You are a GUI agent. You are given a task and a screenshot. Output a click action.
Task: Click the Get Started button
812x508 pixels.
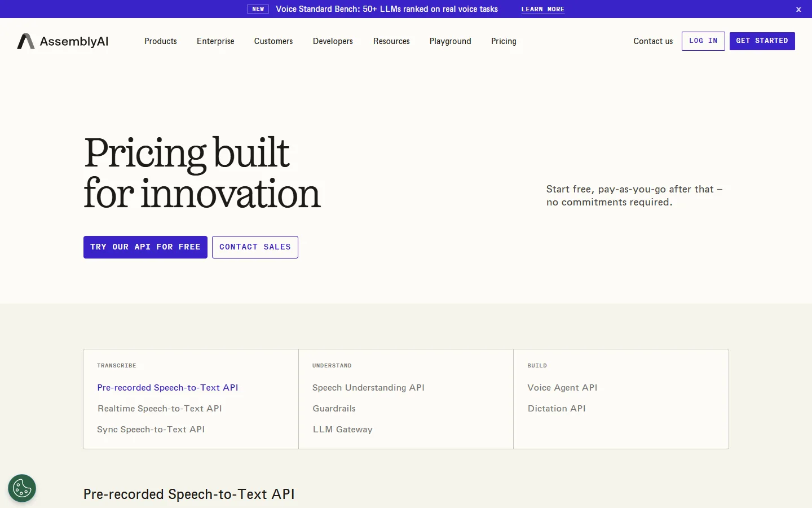click(x=762, y=41)
